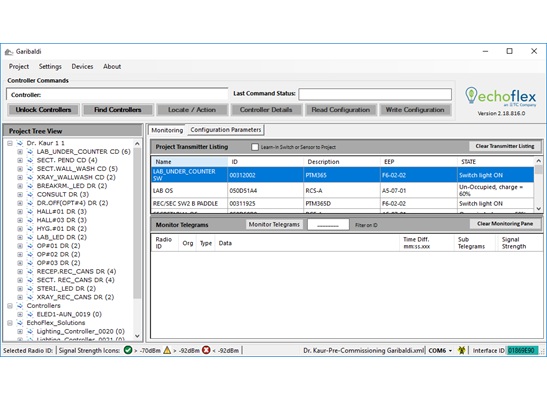Click the Interface ID value 01869E90
Viewport: 547px width, 400px height.
521,350
